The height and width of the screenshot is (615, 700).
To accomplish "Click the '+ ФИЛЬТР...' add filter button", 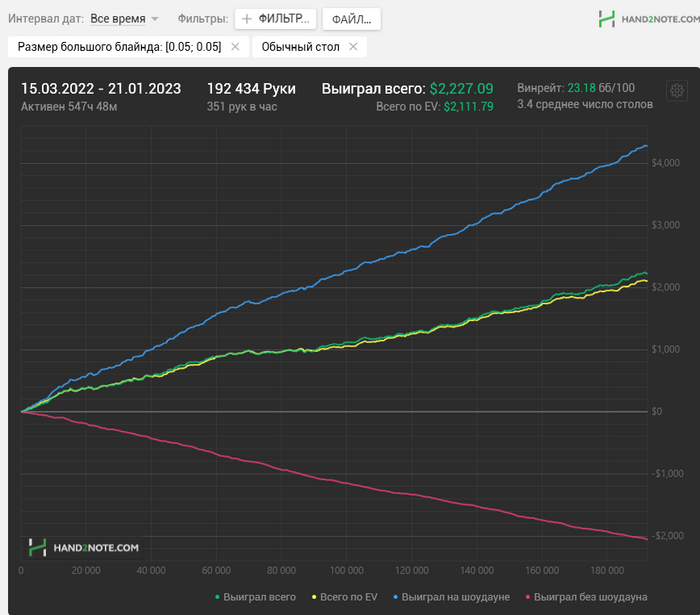I will click(275, 19).
